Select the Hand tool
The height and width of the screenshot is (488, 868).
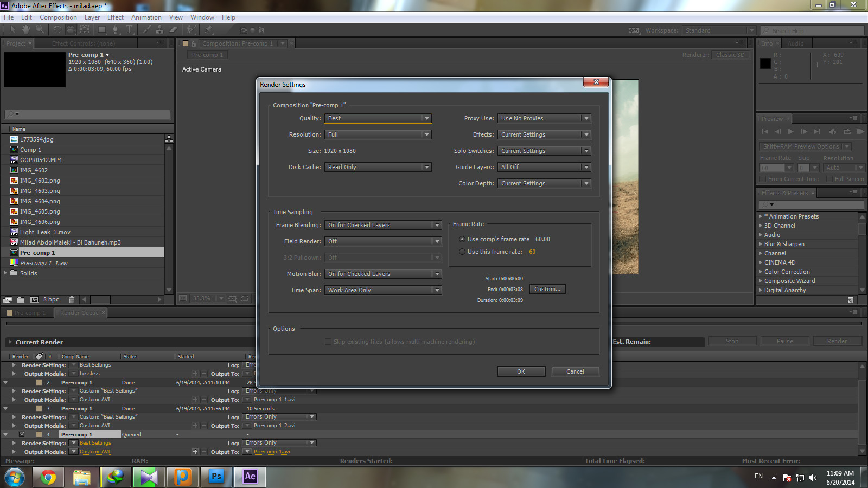[x=26, y=29]
